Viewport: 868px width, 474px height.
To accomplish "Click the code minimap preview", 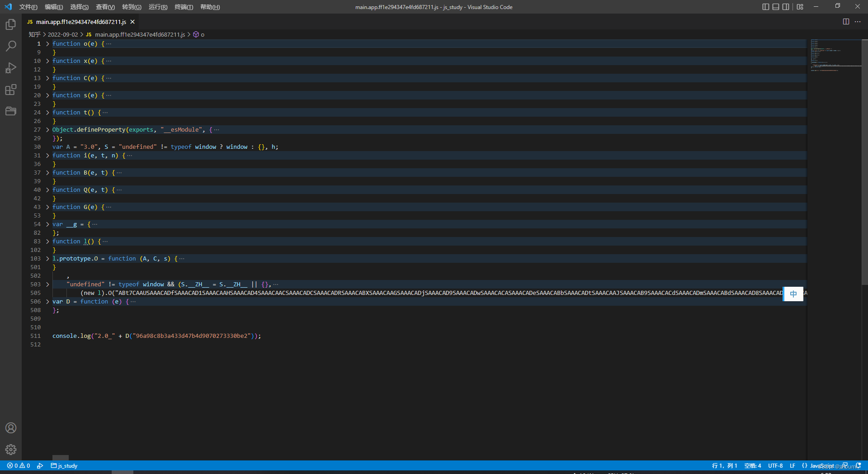I will [x=835, y=56].
